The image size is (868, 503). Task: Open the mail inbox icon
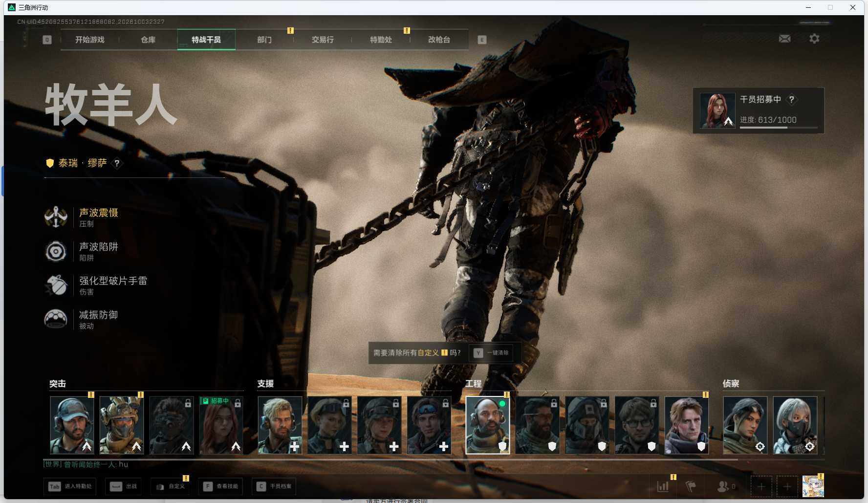coord(784,39)
